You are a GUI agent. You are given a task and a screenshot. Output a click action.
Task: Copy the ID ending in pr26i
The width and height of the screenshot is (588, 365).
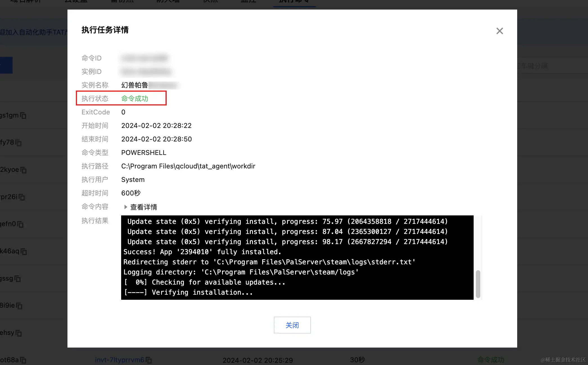click(x=22, y=197)
